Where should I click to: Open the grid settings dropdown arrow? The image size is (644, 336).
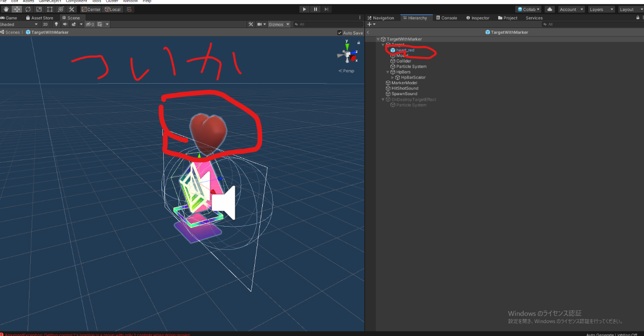tap(107, 24)
